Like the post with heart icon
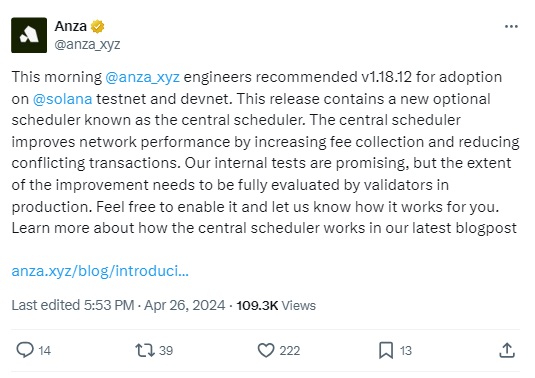535x378 pixels. pos(266,350)
